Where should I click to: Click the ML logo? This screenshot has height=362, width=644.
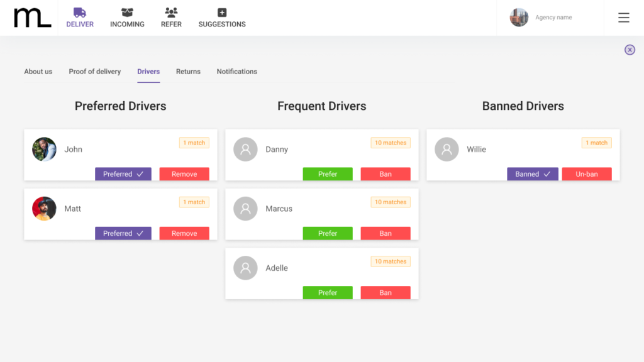tap(32, 18)
